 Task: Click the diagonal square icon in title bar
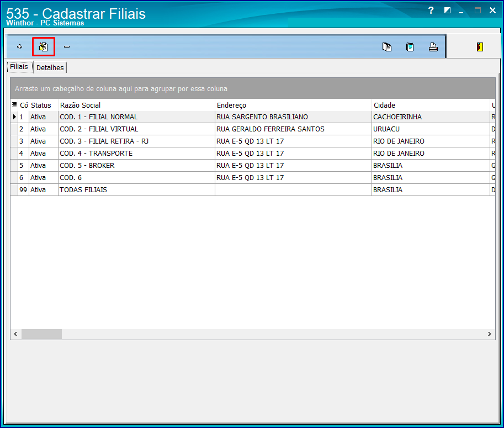pyautogui.click(x=447, y=10)
